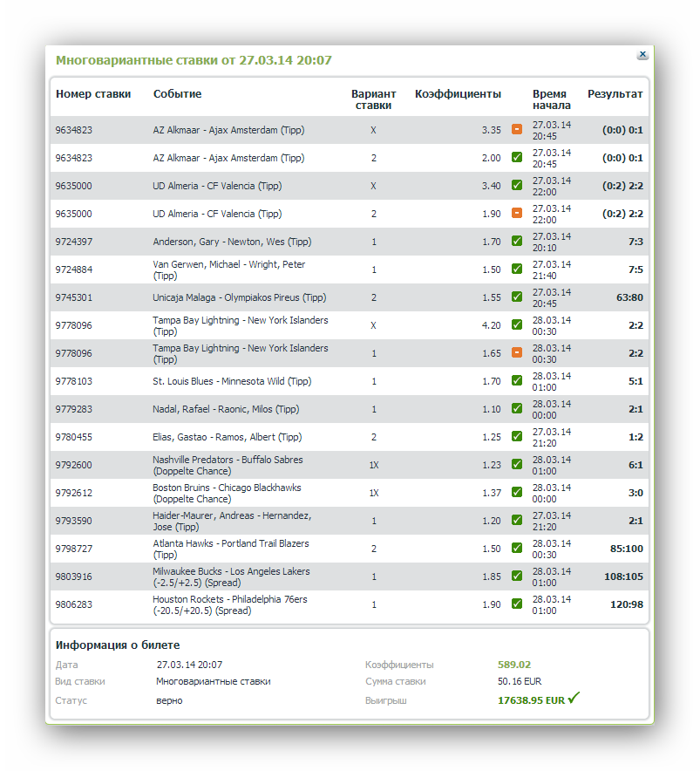Select bet number 9724884

click(x=74, y=270)
